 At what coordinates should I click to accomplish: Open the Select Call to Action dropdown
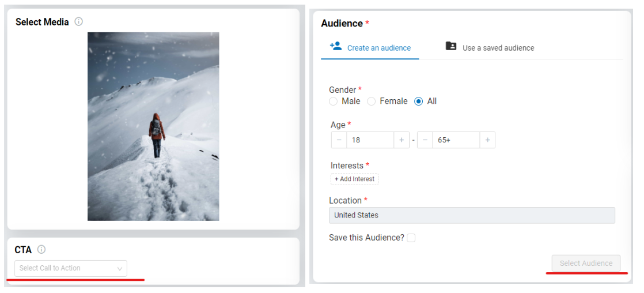pyautogui.click(x=71, y=268)
